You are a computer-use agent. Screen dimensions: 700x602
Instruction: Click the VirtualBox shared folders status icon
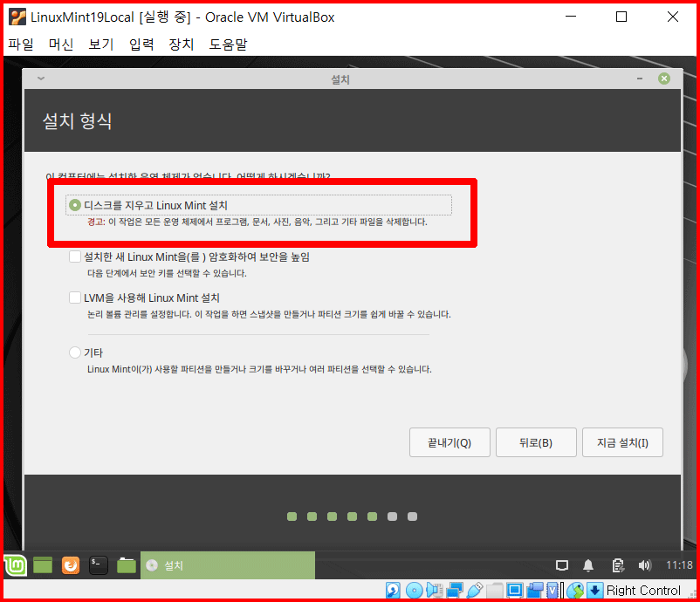(495, 591)
